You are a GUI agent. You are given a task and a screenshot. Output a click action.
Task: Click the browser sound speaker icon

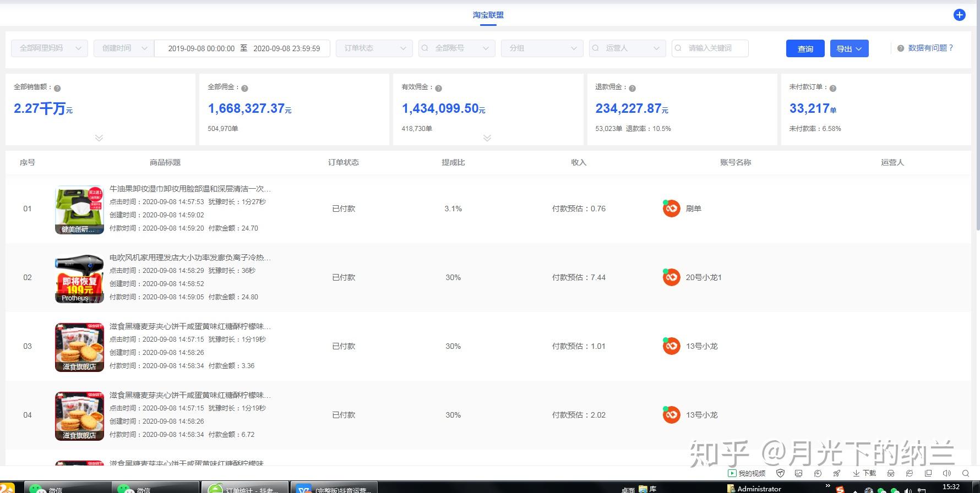tap(947, 473)
